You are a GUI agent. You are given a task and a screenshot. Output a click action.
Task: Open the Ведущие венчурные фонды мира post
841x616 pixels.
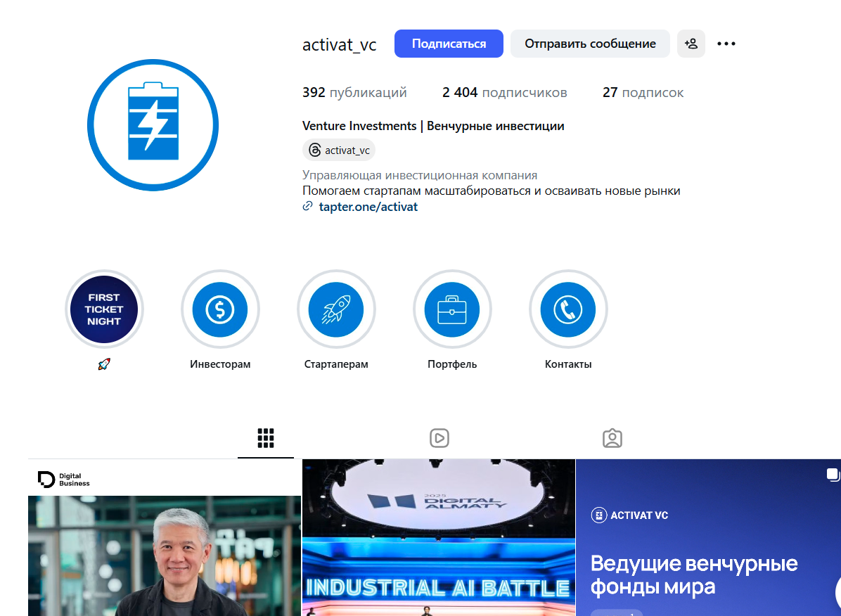(709, 538)
